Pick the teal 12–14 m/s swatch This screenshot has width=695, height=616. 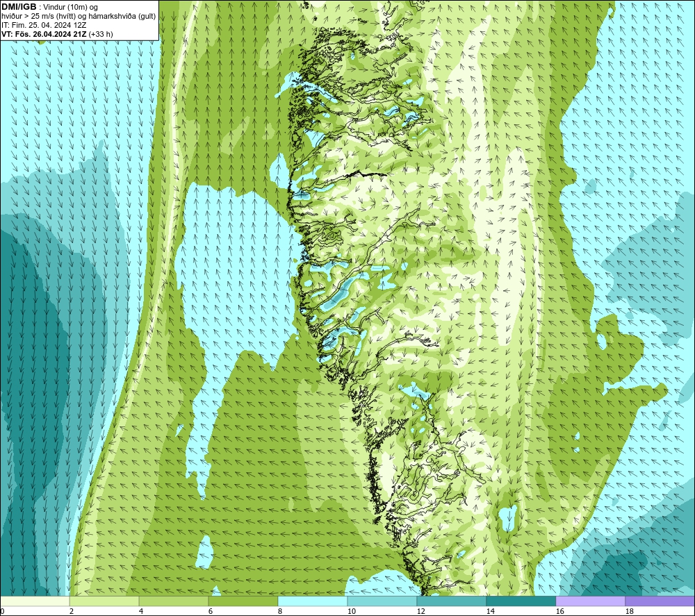pos(451,601)
